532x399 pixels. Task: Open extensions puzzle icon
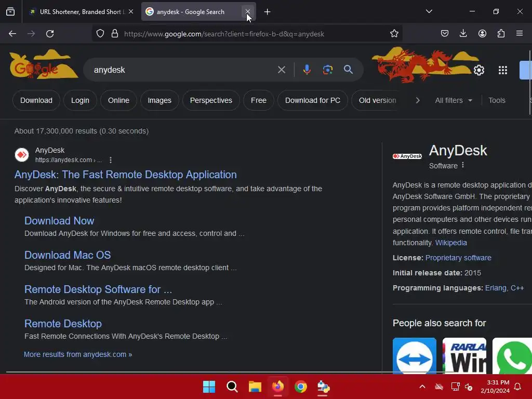[x=501, y=33]
